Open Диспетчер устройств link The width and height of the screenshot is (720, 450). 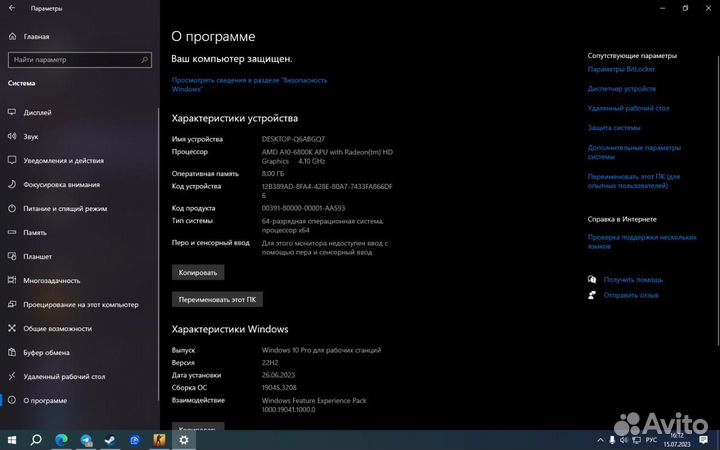point(622,89)
